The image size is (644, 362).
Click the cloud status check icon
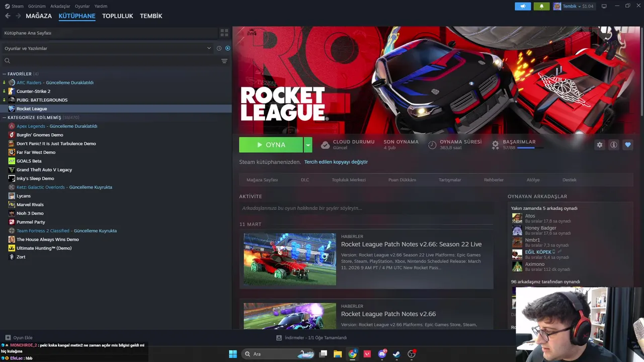pos(325,145)
